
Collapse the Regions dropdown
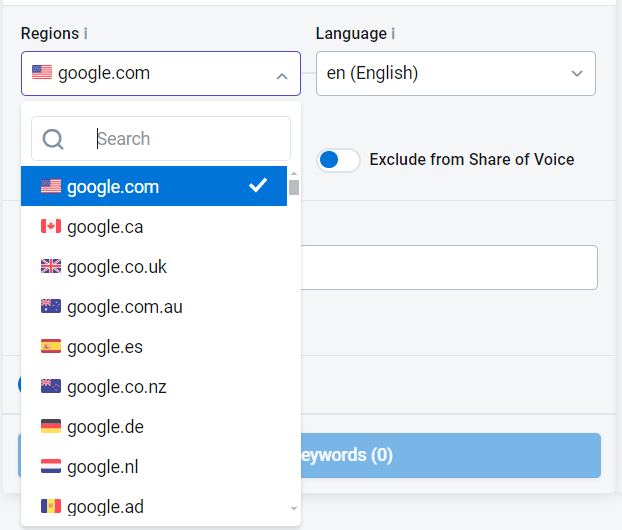[x=281, y=74]
